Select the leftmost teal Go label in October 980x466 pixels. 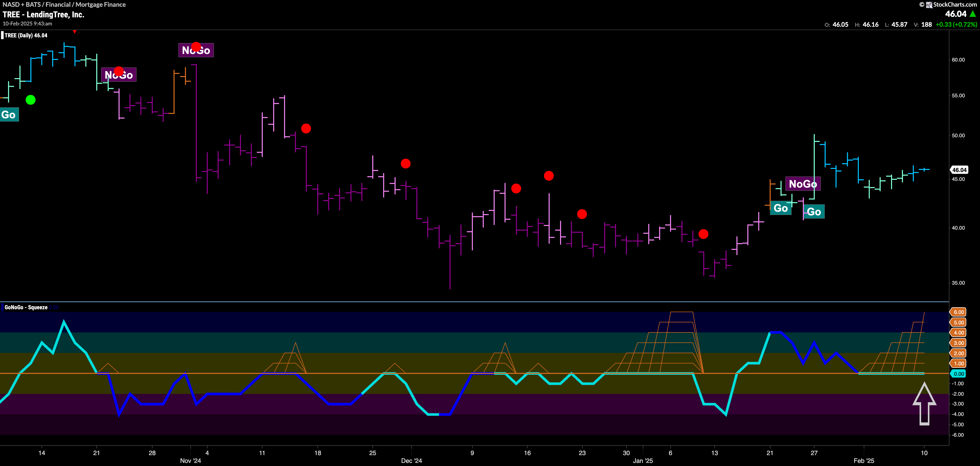pyautogui.click(x=9, y=114)
